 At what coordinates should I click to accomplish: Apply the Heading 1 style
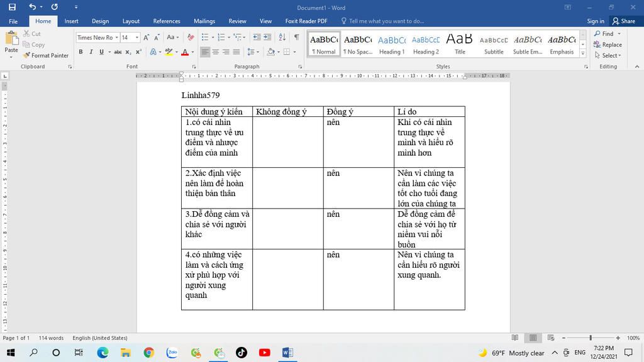[x=392, y=44]
